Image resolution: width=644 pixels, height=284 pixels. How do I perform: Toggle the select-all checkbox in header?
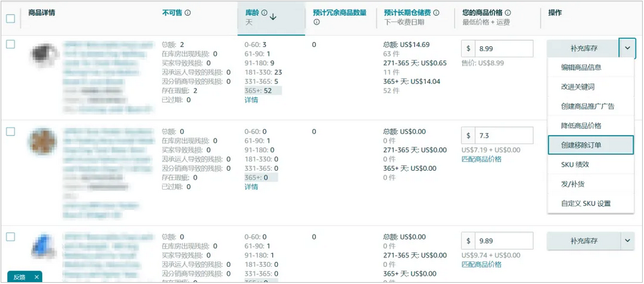tap(11, 18)
